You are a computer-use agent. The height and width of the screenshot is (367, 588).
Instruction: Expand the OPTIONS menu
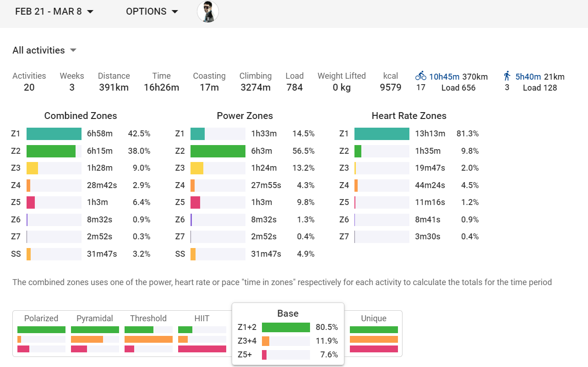coord(152,11)
